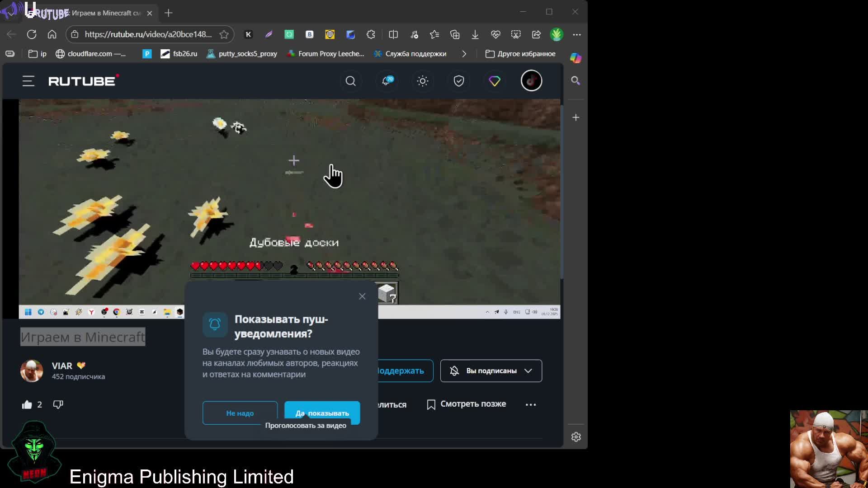The height and width of the screenshot is (488, 868).
Task: Like the video with thumbs up
Action: 27,405
